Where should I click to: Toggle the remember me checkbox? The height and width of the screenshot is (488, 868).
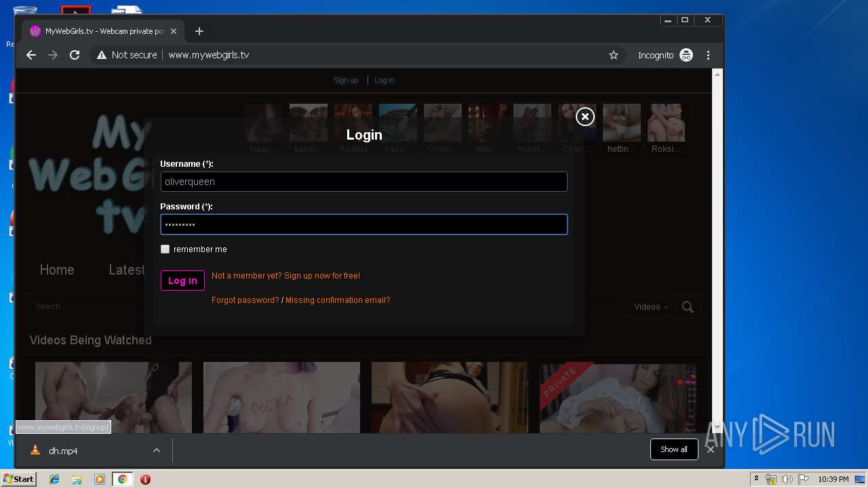(x=165, y=249)
